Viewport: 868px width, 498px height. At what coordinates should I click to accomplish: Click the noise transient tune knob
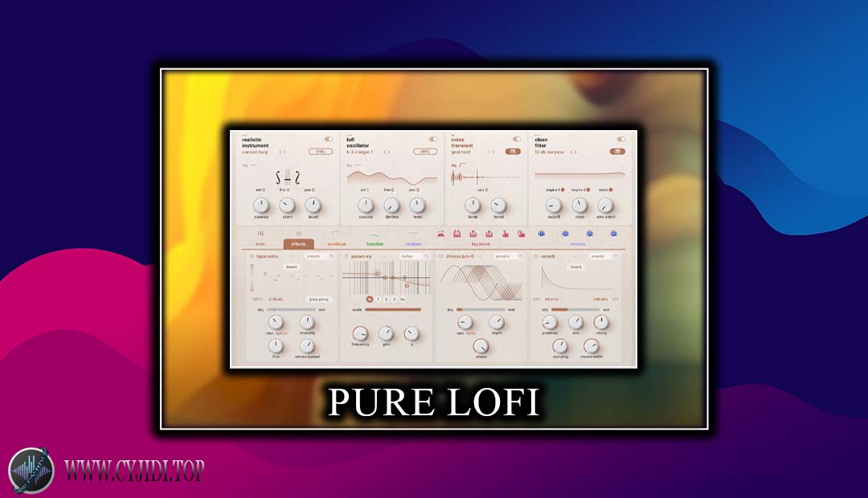coord(473,206)
